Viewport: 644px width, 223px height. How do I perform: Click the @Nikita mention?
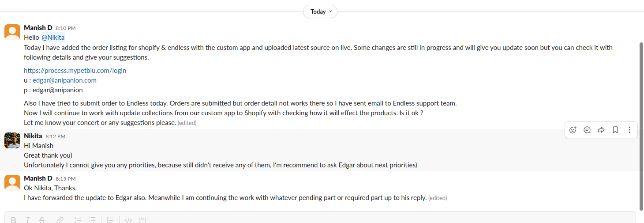[53, 38]
